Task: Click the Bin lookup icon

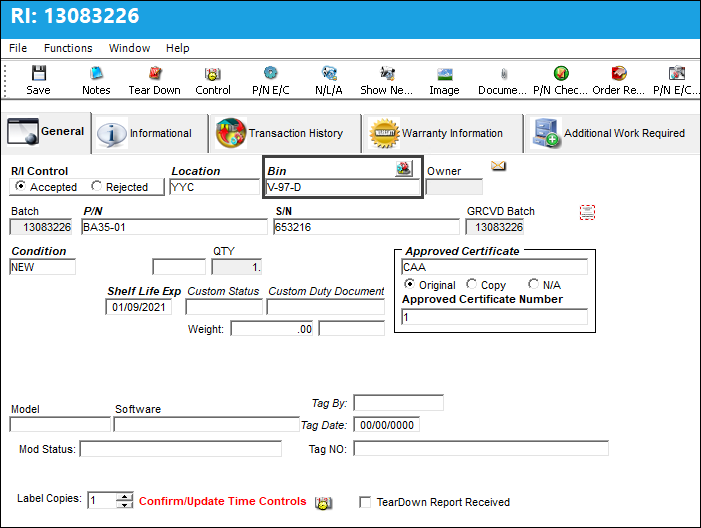Action: tap(404, 169)
